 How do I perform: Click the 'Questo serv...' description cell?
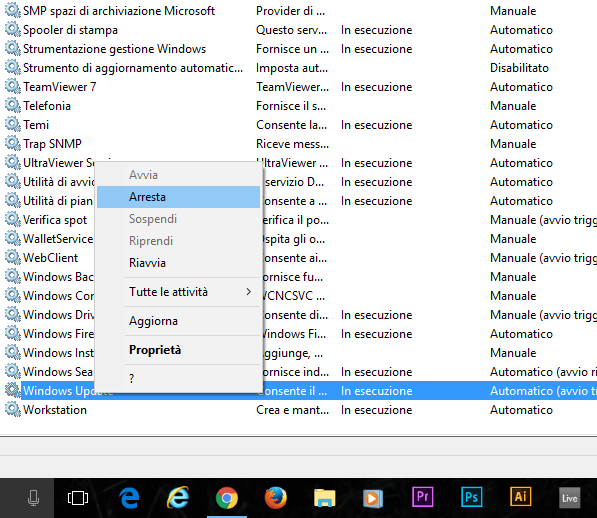pyautogui.click(x=291, y=30)
